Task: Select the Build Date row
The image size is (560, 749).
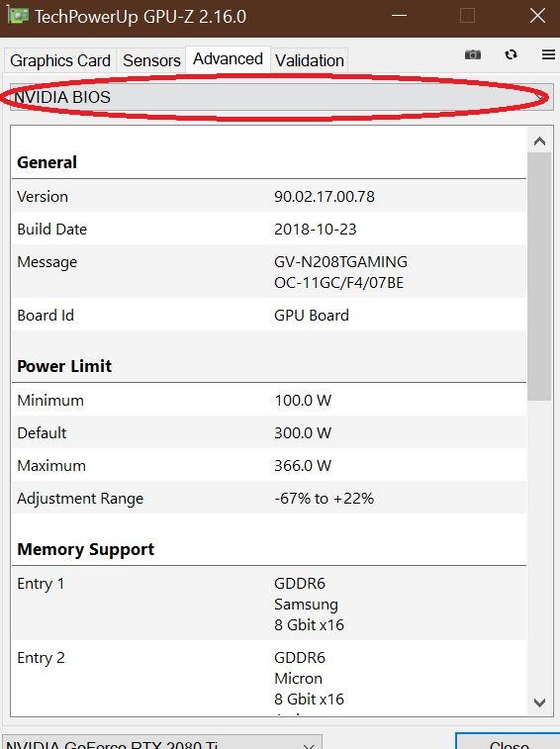Action: click(x=269, y=229)
